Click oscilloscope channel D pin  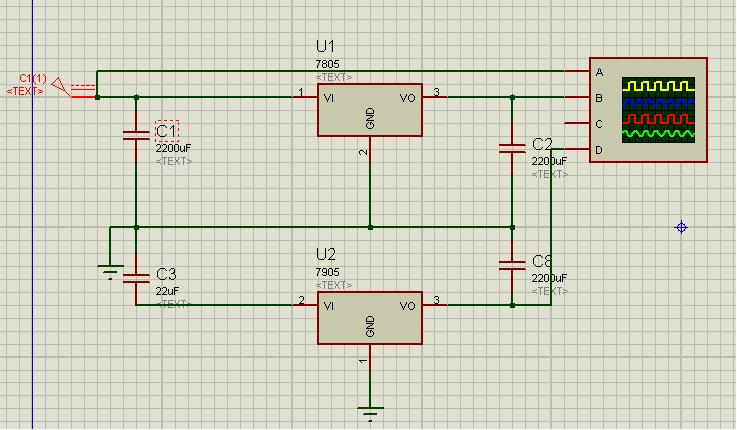577,149
